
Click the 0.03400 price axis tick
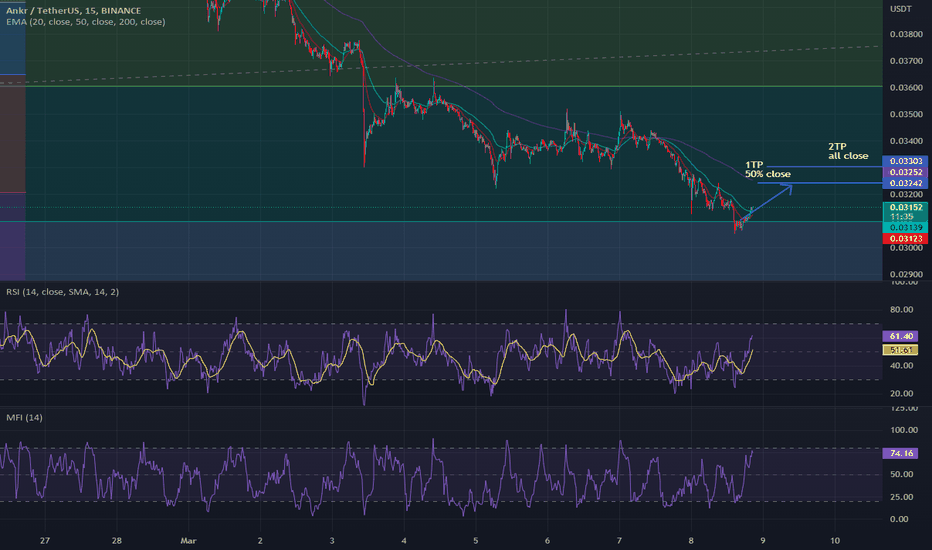(906, 141)
